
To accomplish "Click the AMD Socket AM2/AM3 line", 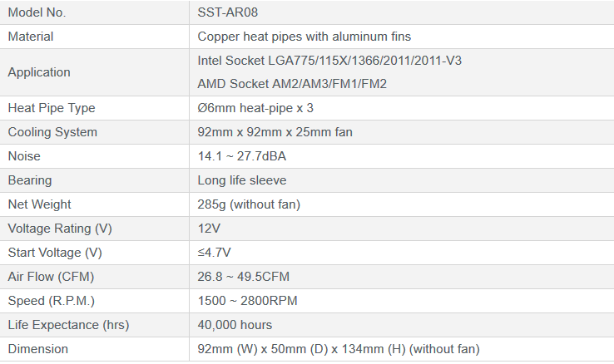I will click(x=292, y=84).
